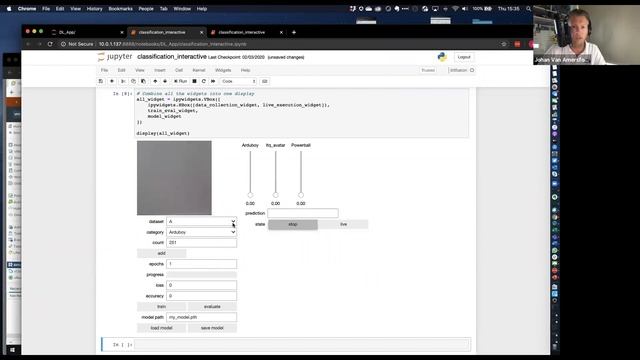Copy selected cells toolbar icon
This screenshot has height=360, width=640.
[133, 81]
